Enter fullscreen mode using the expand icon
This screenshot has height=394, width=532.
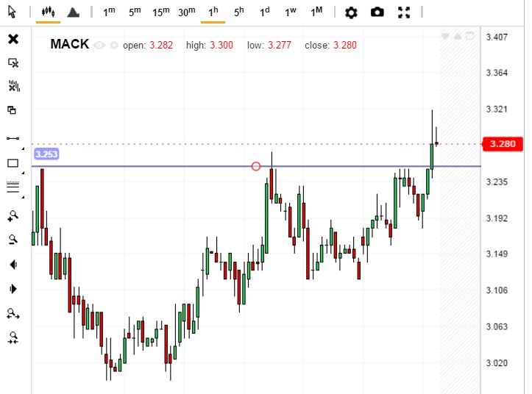click(x=403, y=12)
